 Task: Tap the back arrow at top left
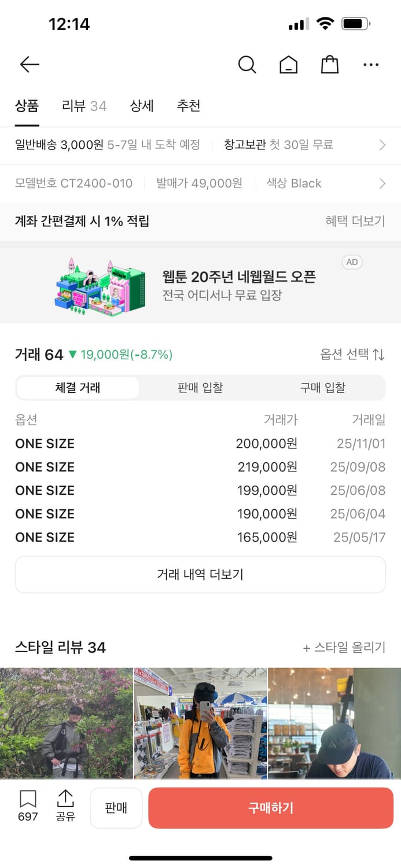pyautogui.click(x=30, y=64)
